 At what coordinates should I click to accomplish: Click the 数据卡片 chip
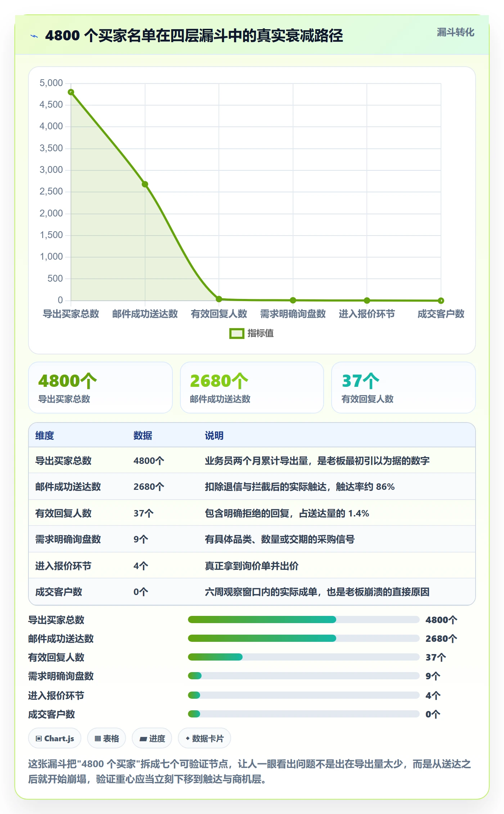pyautogui.click(x=204, y=738)
